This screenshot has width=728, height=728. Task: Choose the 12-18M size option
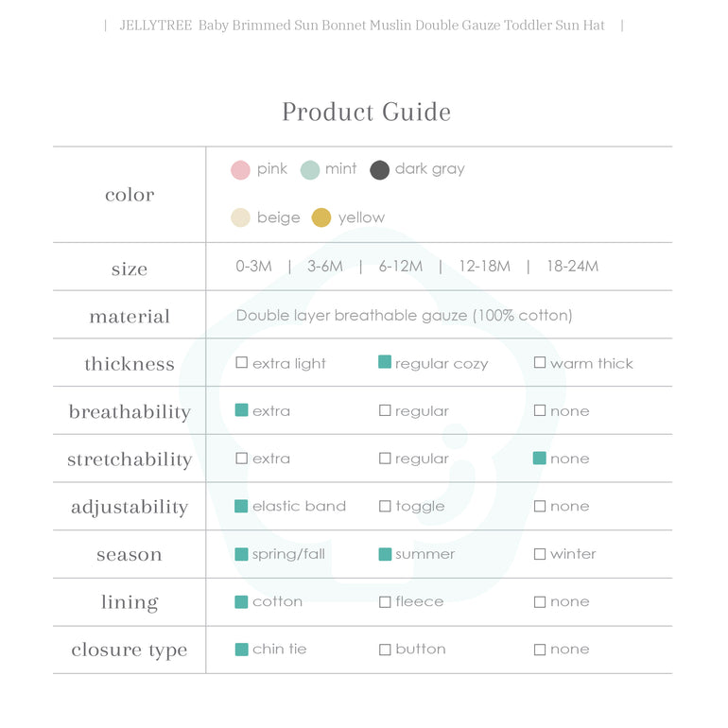(x=484, y=267)
